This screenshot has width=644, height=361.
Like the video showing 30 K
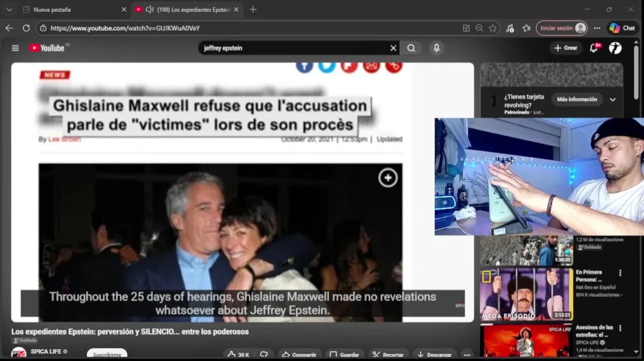pos(239,354)
